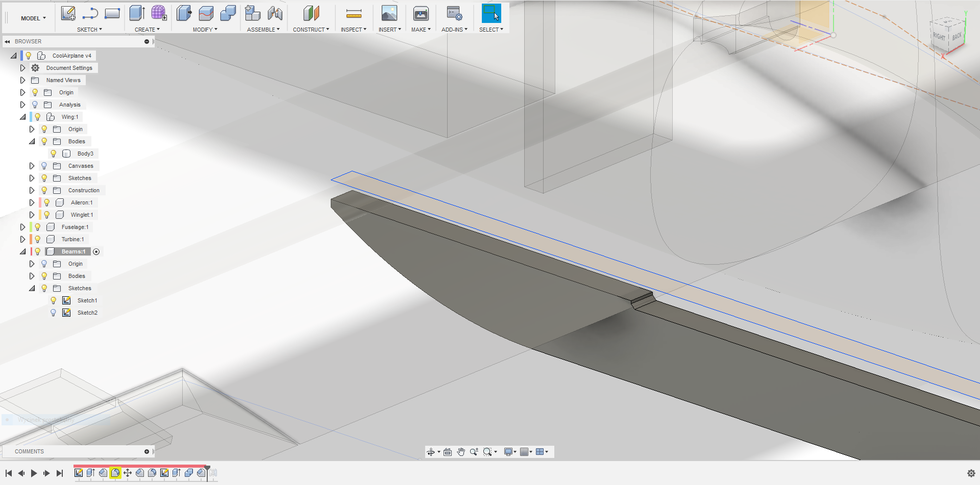Activate the Measure ruler tool
This screenshot has height=485, width=980.
click(x=354, y=13)
